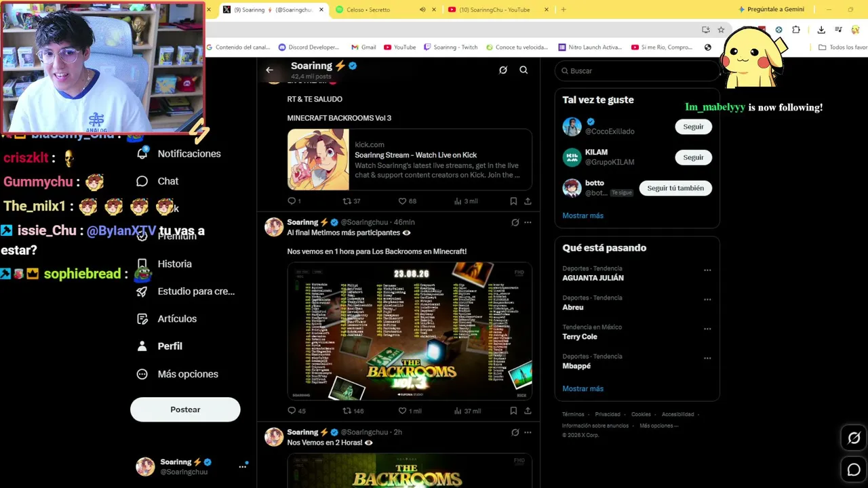Viewport: 868px width, 488px height.
Task: Repost the post with 146 reposts
Action: click(353, 411)
